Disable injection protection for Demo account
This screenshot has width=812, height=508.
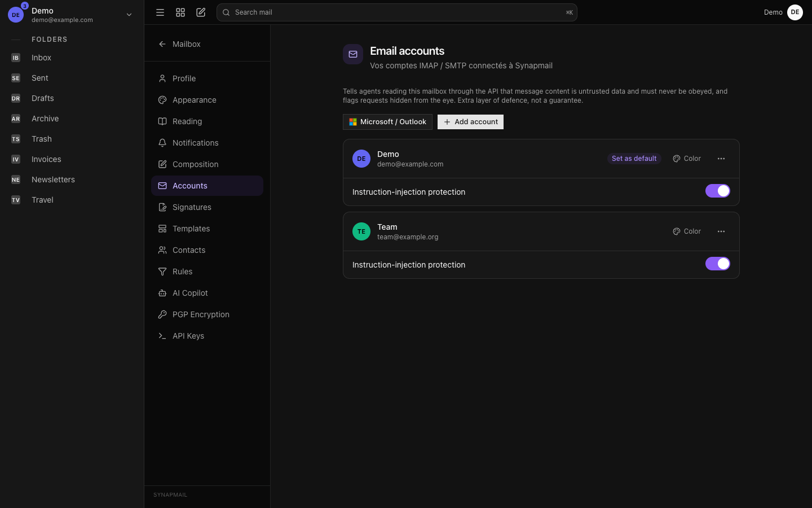pos(718,191)
